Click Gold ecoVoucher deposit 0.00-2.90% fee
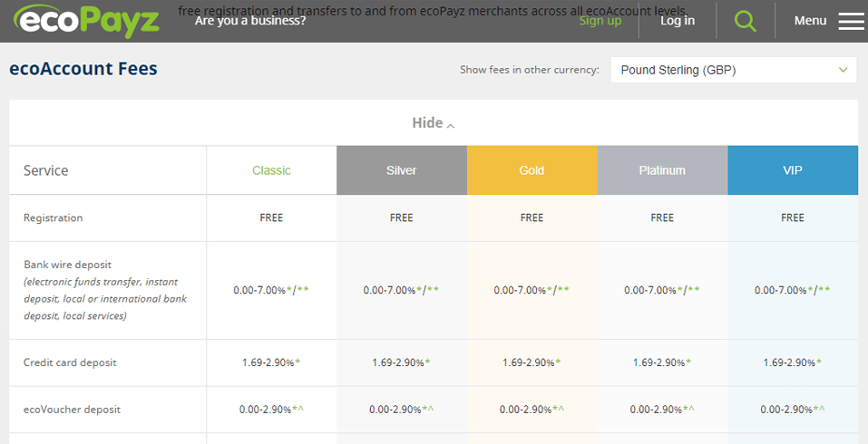868x444 pixels. pyautogui.click(x=532, y=410)
